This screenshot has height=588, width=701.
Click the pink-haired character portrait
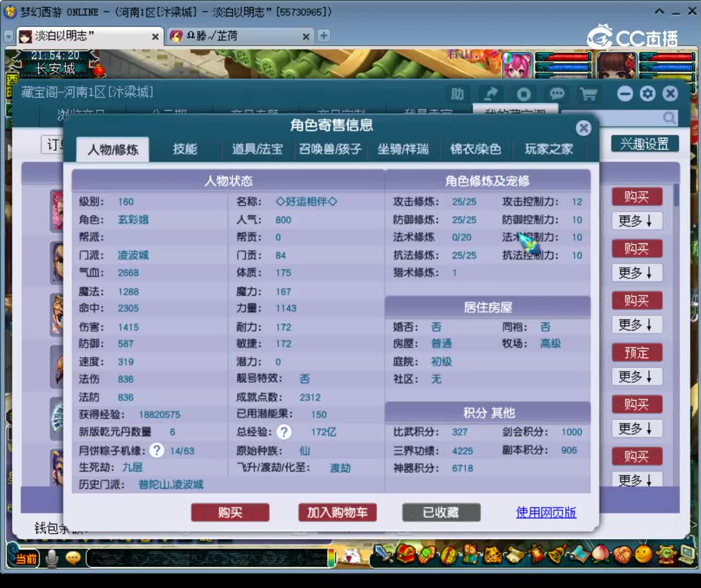click(x=517, y=66)
